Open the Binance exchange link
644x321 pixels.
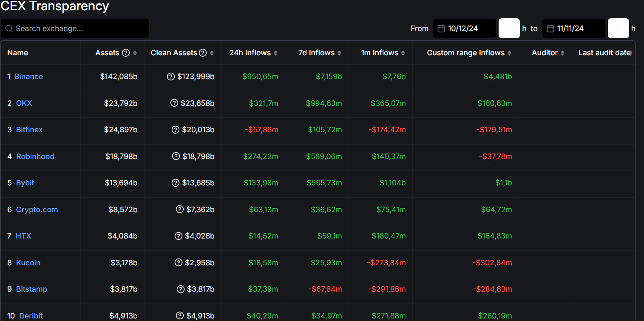pos(29,77)
